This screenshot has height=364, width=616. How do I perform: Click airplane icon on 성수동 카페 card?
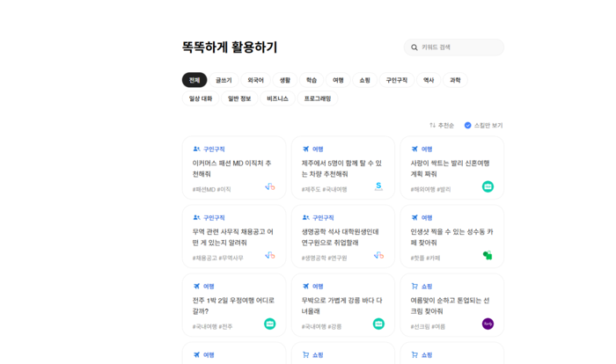tap(414, 217)
